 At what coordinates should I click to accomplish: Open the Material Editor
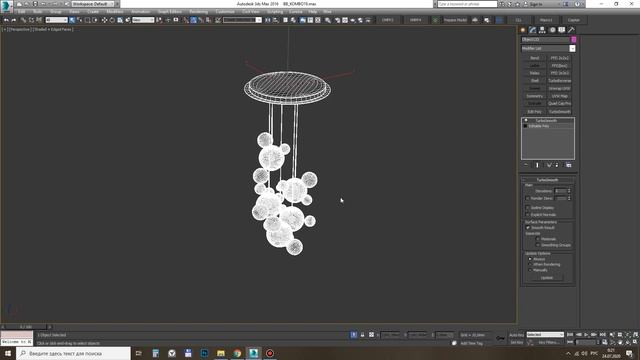click(328, 20)
